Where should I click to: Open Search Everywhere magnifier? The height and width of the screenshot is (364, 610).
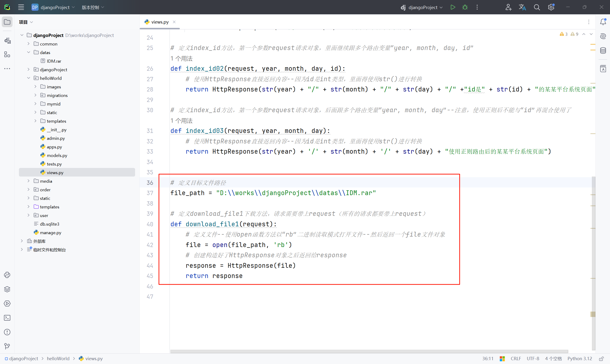click(x=537, y=7)
